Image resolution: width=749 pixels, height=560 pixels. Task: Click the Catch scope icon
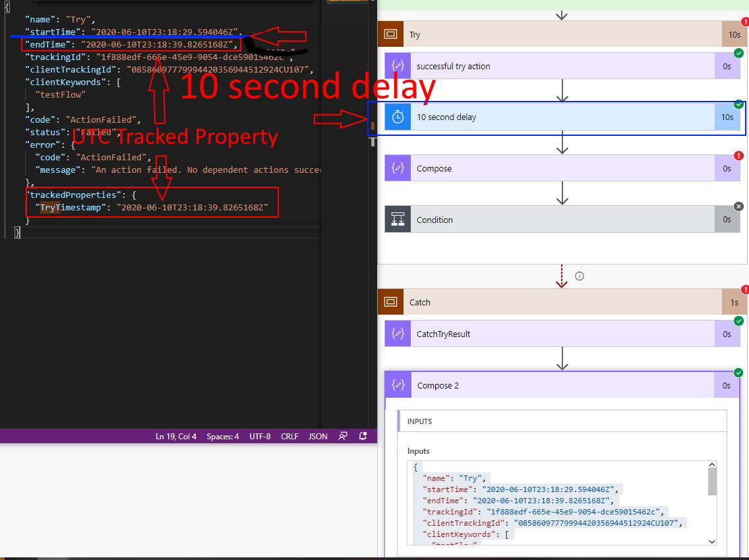pos(390,302)
